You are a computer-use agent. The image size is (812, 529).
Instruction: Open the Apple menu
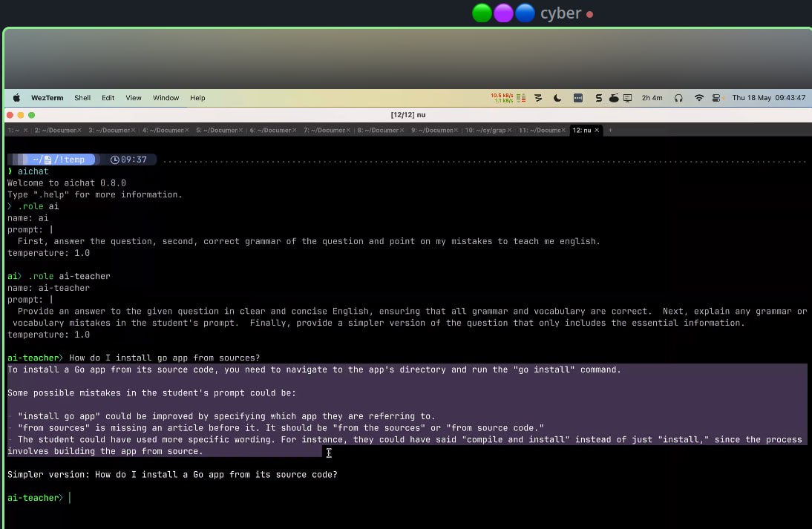(x=16, y=98)
